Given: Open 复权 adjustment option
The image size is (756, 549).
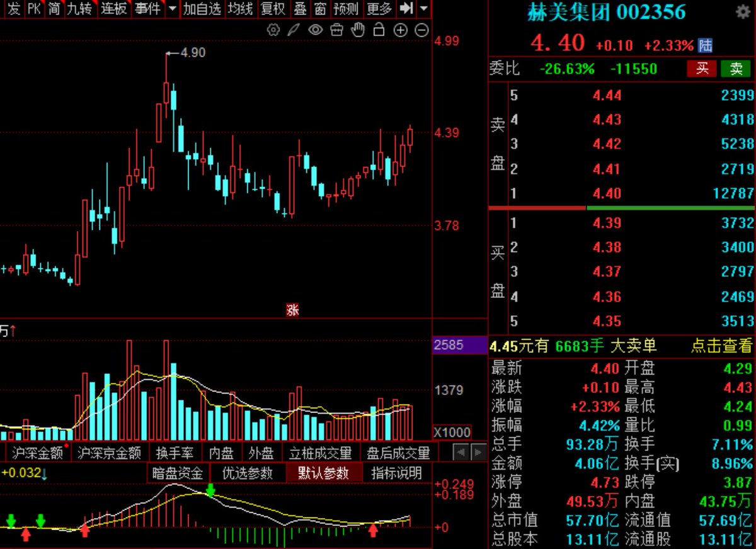Looking at the screenshot, I should point(273,9).
